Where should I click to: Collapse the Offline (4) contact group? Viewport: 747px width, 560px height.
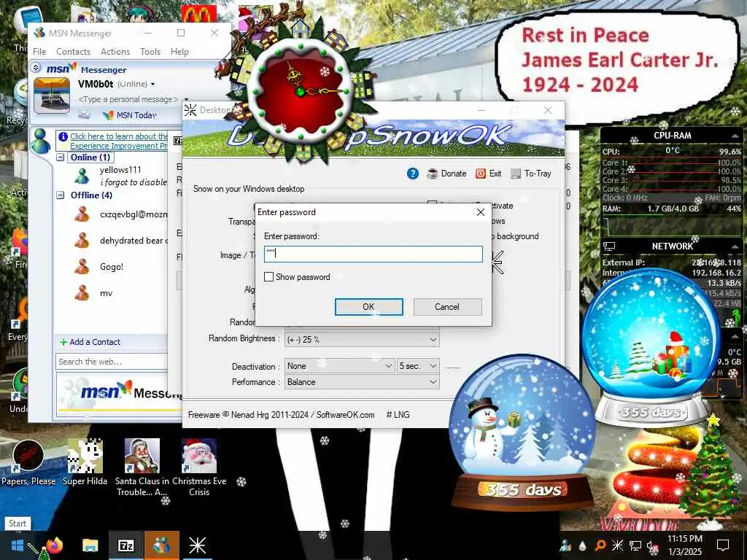click(61, 195)
